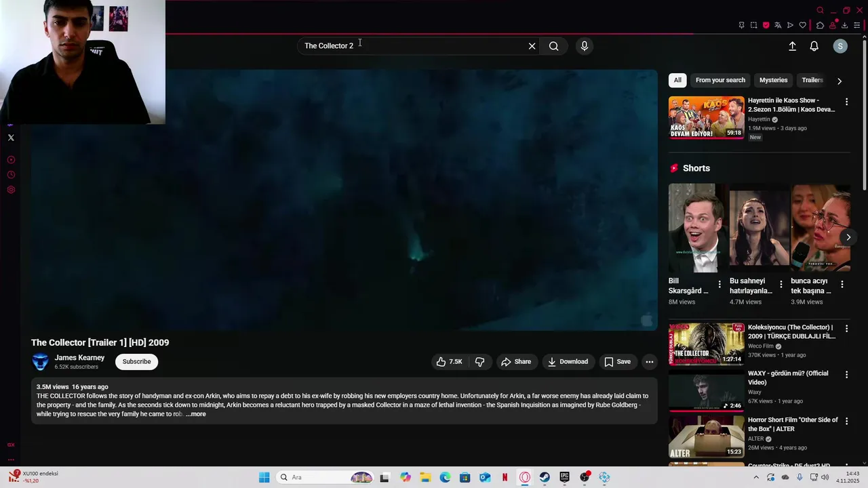Viewport: 868px width, 488px height.
Task: Select the Mysteries chip
Action: click(x=774, y=80)
